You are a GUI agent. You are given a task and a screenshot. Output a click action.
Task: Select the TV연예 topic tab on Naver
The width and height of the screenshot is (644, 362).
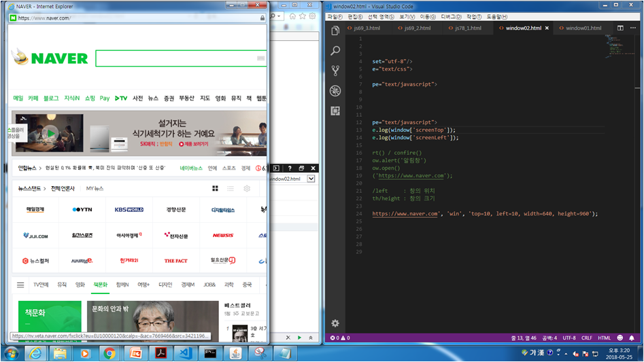41,285
